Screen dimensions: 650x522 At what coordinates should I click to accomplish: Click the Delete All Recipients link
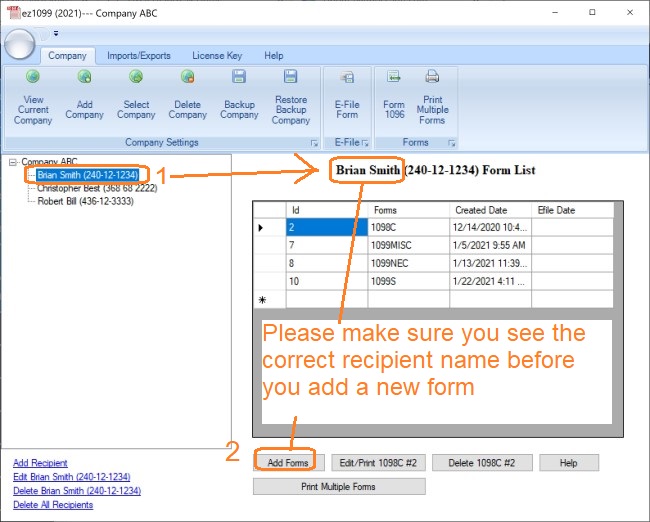53,505
